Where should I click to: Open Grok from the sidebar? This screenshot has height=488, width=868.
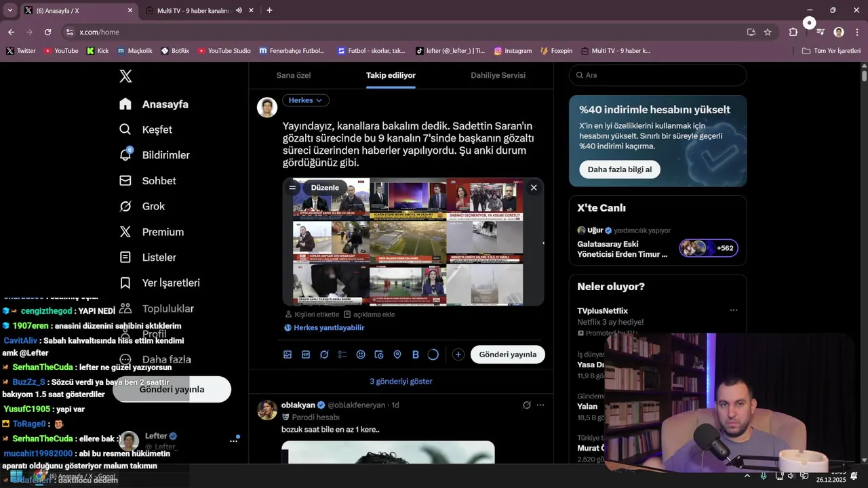pyautogui.click(x=142, y=206)
